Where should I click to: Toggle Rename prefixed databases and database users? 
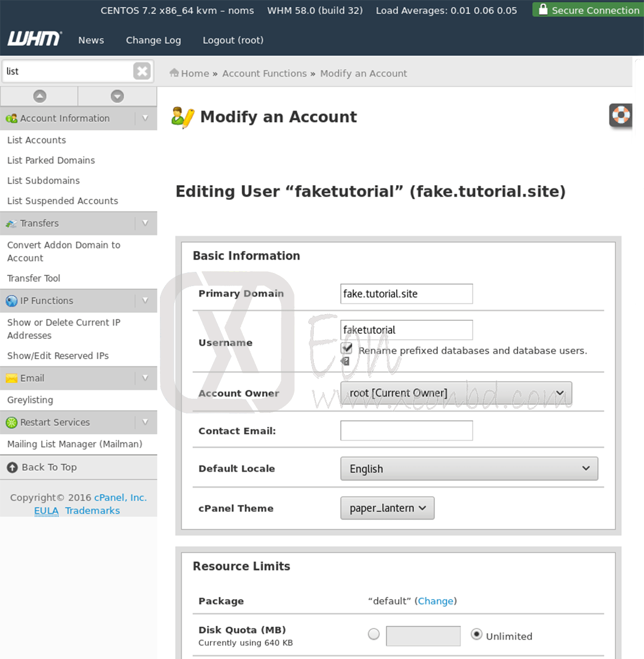(x=347, y=348)
